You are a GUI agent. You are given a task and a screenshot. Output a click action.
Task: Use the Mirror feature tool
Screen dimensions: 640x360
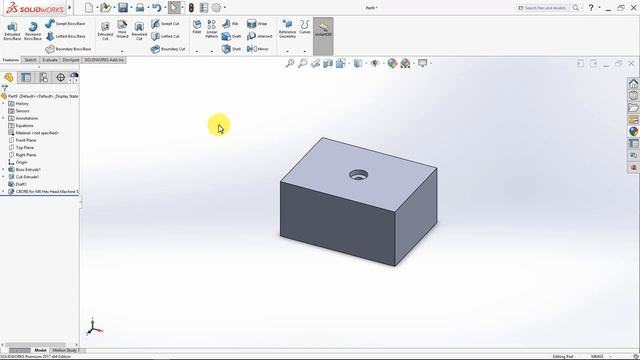[258, 49]
